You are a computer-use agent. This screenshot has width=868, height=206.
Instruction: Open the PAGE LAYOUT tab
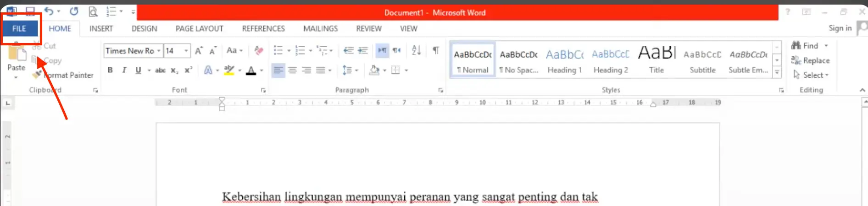tap(199, 28)
